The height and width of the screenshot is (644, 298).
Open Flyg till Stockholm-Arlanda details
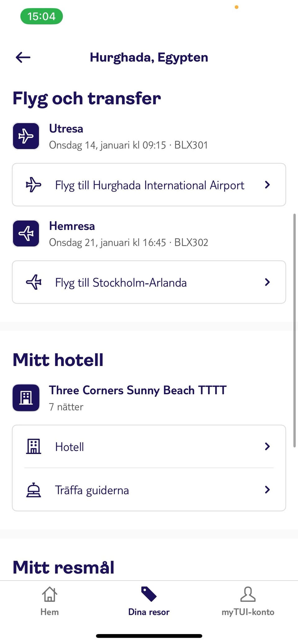tap(121, 283)
